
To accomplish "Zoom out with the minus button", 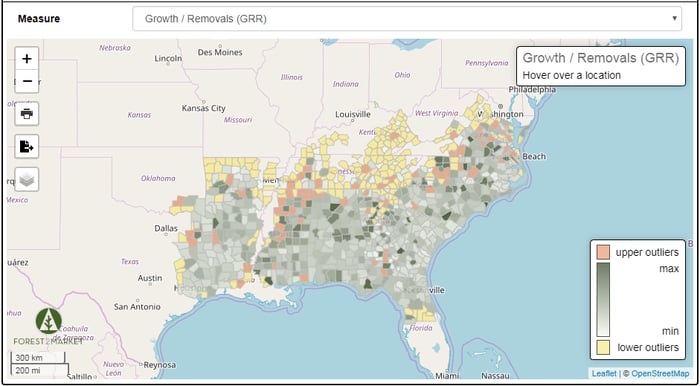I will click(x=27, y=81).
